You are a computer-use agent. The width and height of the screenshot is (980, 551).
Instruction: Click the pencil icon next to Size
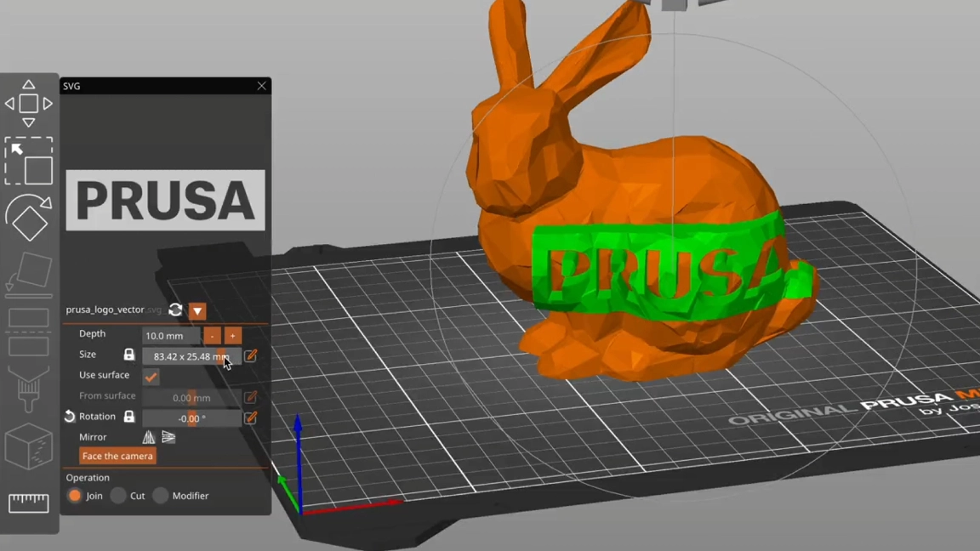251,355
